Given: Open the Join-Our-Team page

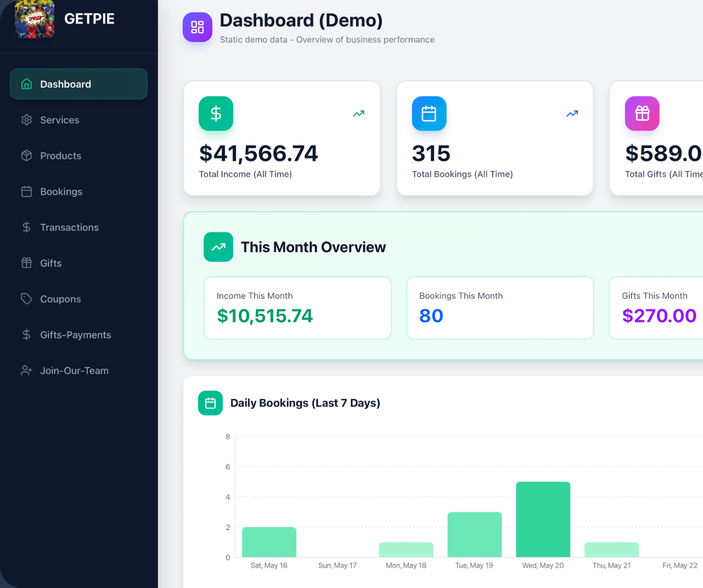Looking at the screenshot, I should click(78, 370).
